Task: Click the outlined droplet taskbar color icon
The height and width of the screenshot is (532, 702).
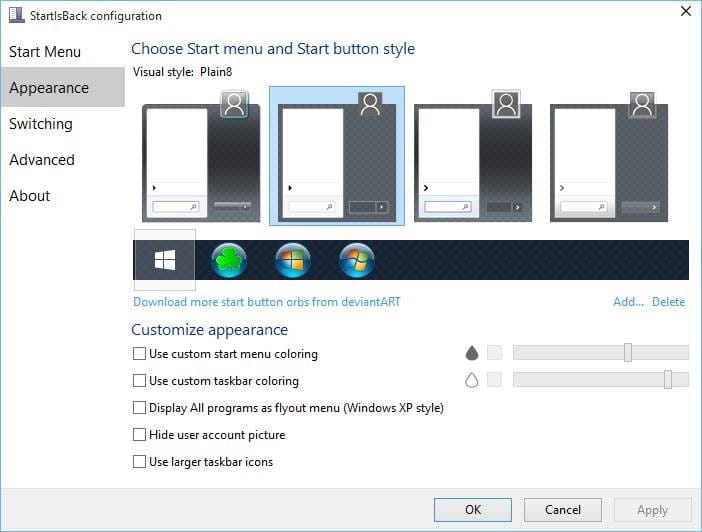Action: pyautogui.click(x=472, y=380)
